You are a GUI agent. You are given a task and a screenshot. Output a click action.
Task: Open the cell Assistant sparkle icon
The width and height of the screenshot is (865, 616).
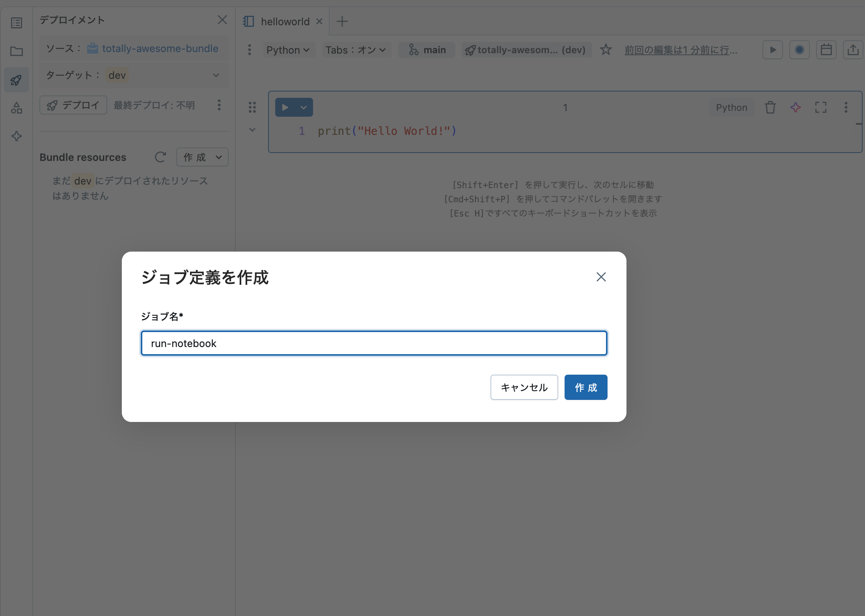coord(795,107)
